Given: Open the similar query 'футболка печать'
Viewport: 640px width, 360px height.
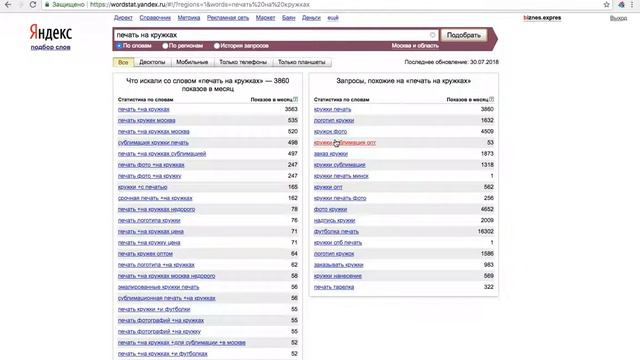Looking at the screenshot, I should pos(336,231).
